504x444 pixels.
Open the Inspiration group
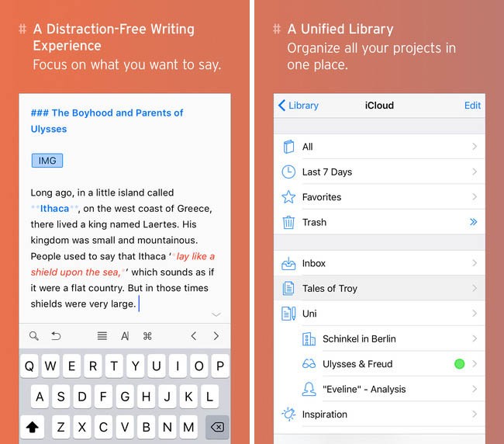(379, 414)
